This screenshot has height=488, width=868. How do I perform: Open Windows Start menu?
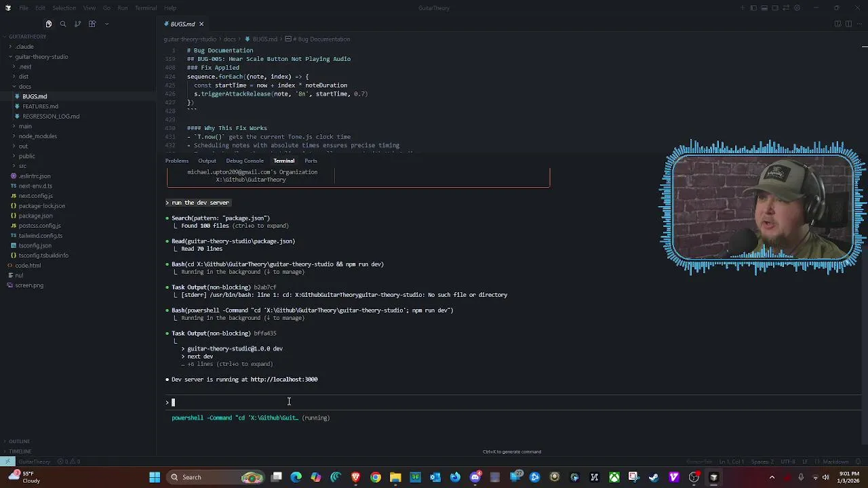155,477
